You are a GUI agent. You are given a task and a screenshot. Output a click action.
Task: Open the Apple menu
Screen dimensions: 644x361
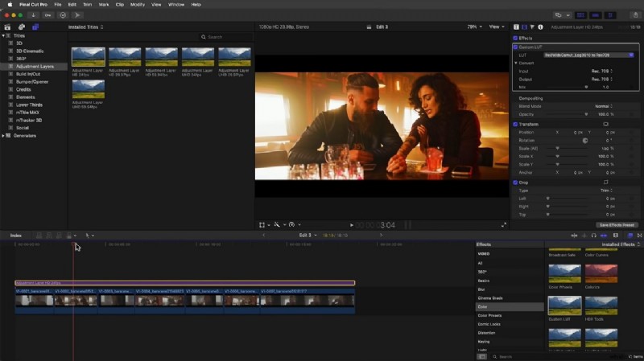[x=10, y=5]
